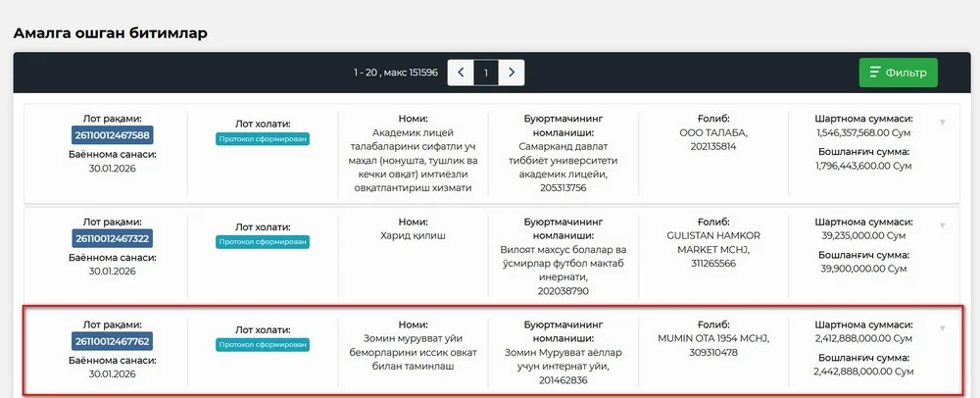This screenshot has width=980, height=398.
Task: Go to the next page of results
Action: coord(511,73)
